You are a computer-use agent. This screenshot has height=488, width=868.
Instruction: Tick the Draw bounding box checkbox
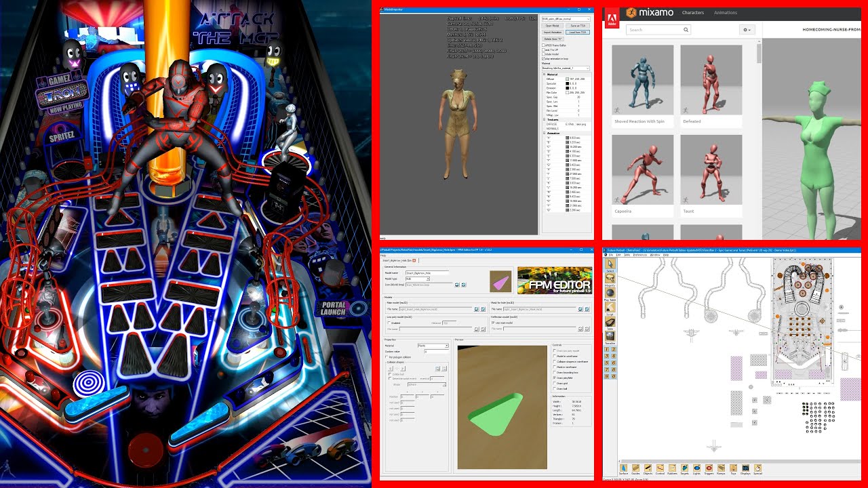click(x=555, y=372)
